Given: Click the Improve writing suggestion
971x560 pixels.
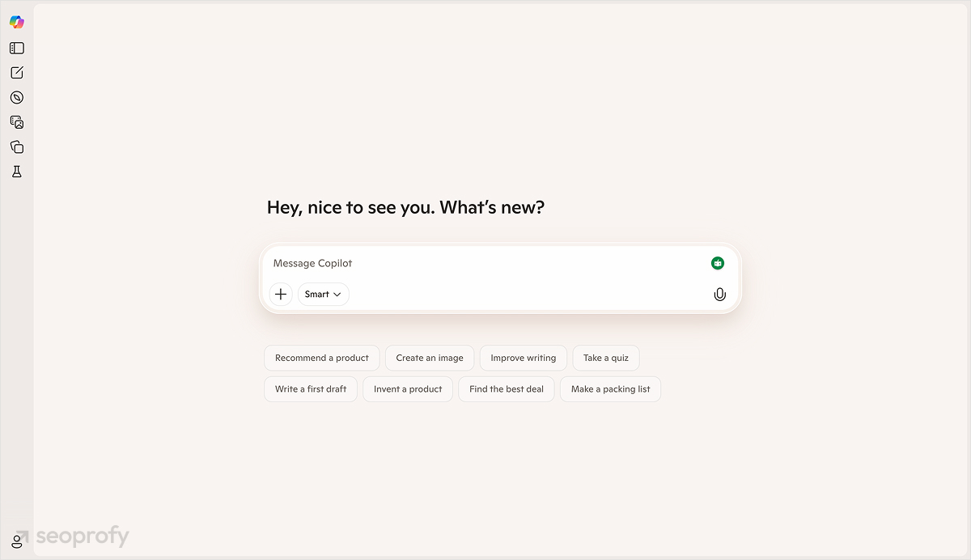Looking at the screenshot, I should tap(523, 358).
